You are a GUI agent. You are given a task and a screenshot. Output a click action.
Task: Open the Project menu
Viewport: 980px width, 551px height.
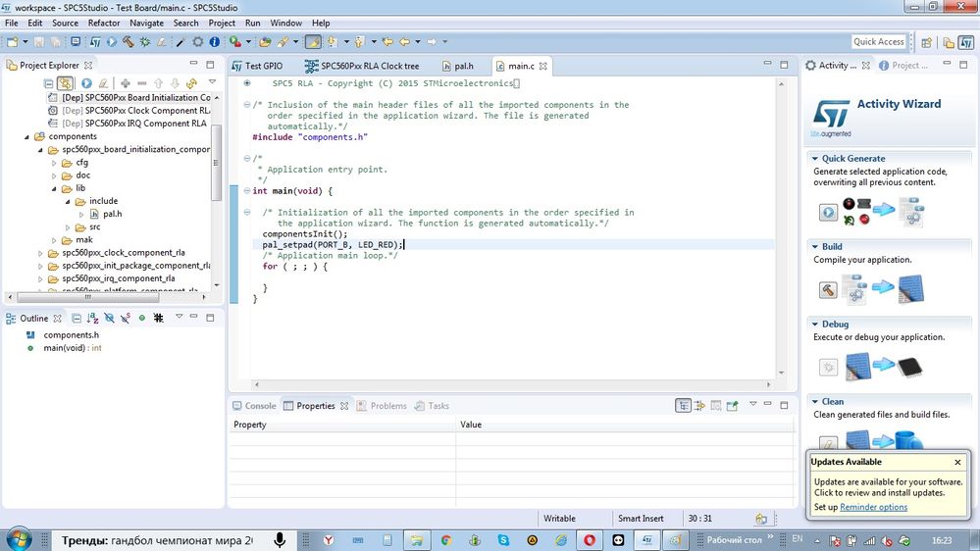[222, 24]
